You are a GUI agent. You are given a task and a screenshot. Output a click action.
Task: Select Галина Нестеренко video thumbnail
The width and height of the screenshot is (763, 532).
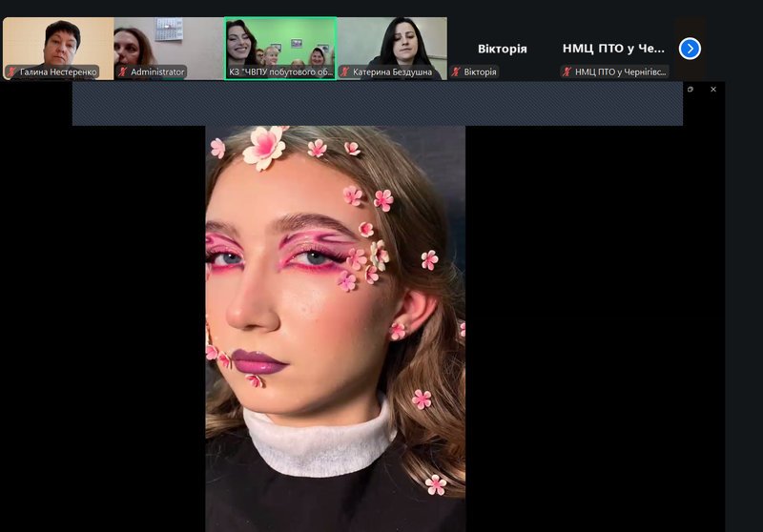tap(57, 42)
